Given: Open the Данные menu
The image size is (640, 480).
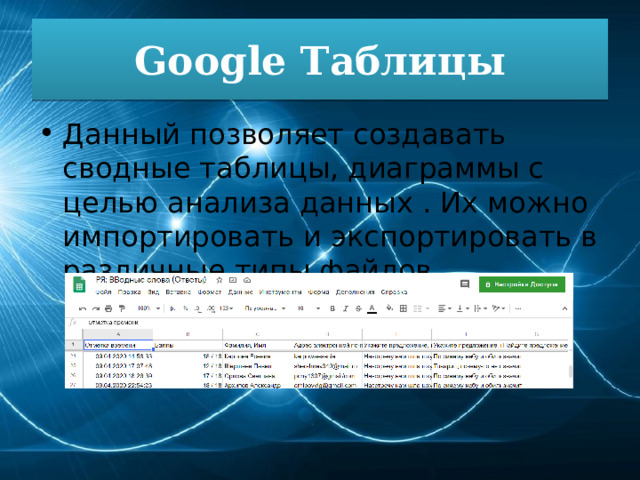Looking at the screenshot, I should 240,292.
